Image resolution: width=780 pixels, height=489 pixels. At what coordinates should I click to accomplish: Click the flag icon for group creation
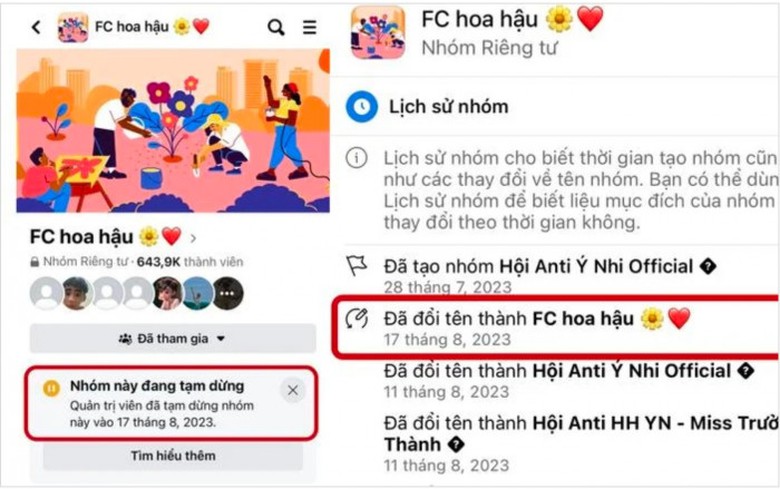357,265
